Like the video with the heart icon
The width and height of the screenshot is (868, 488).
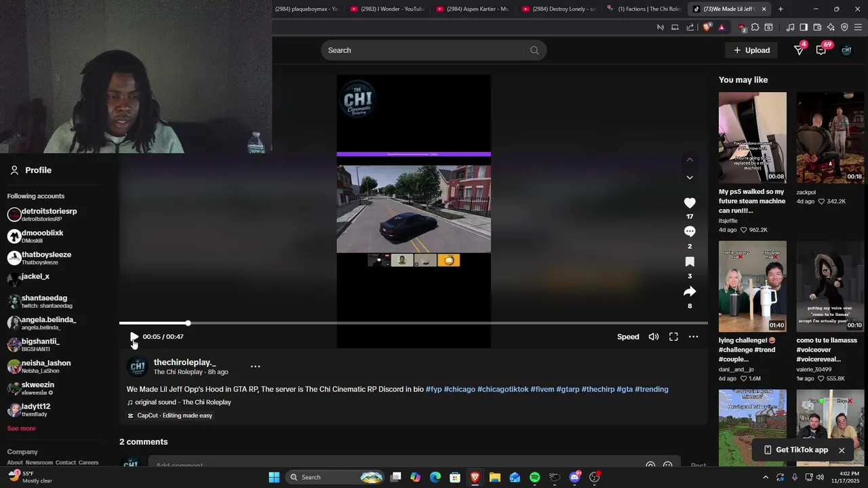(690, 203)
